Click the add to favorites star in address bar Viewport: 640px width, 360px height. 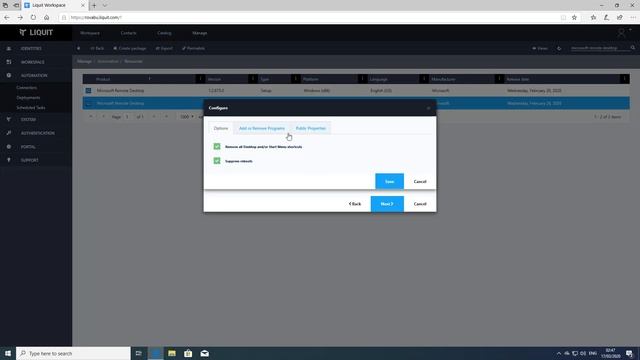(574, 18)
